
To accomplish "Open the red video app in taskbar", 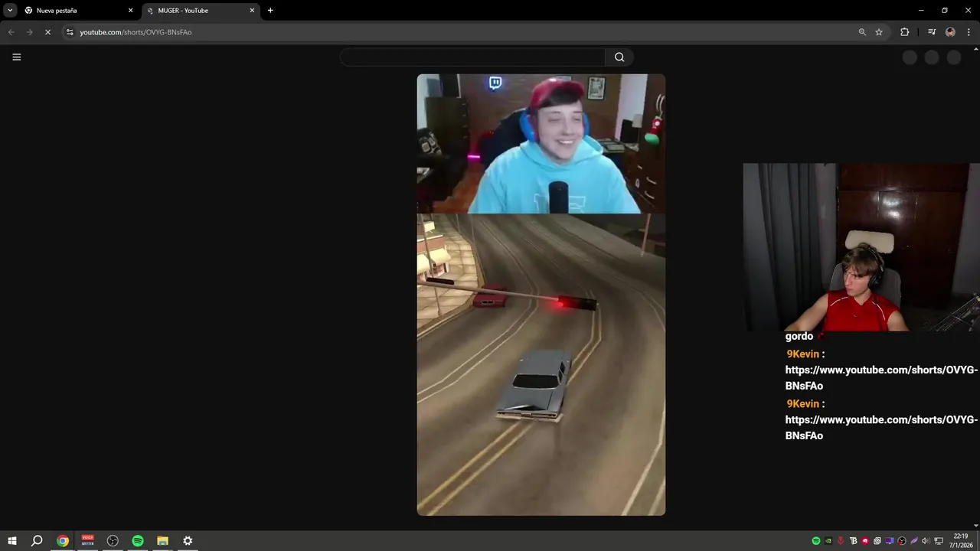I will click(87, 541).
